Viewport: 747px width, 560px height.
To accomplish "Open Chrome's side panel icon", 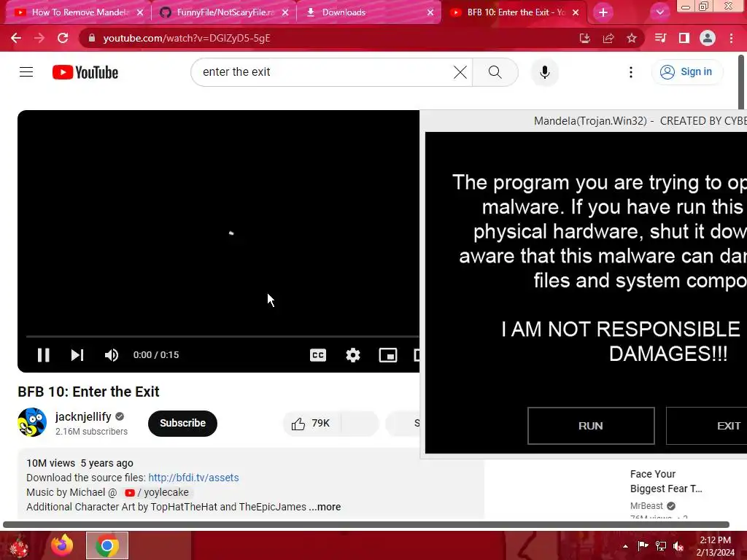I will click(684, 38).
